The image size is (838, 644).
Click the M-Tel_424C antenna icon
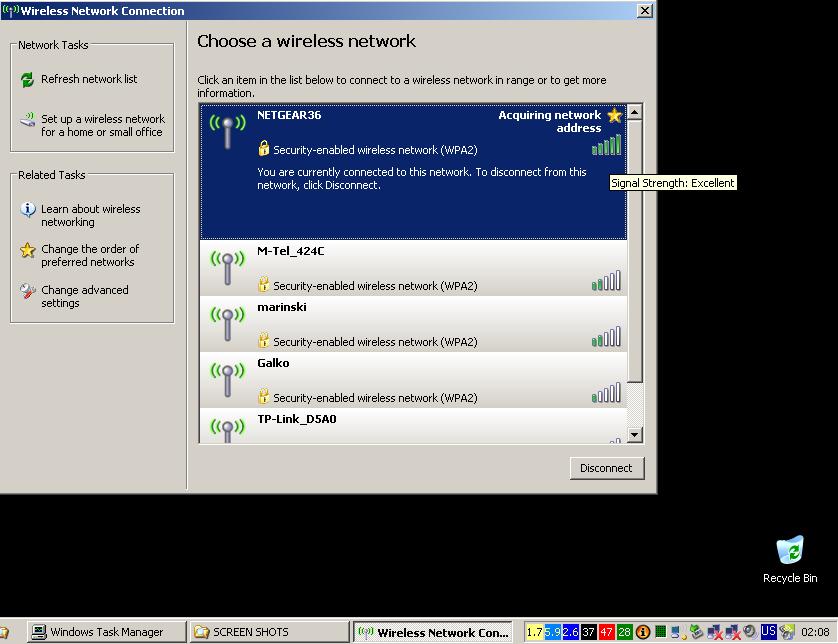pyautogui.click(x=228, y=267)
